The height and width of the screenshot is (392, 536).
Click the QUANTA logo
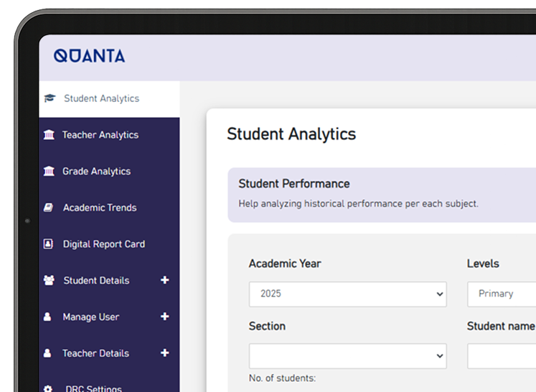tap(89, 56)
